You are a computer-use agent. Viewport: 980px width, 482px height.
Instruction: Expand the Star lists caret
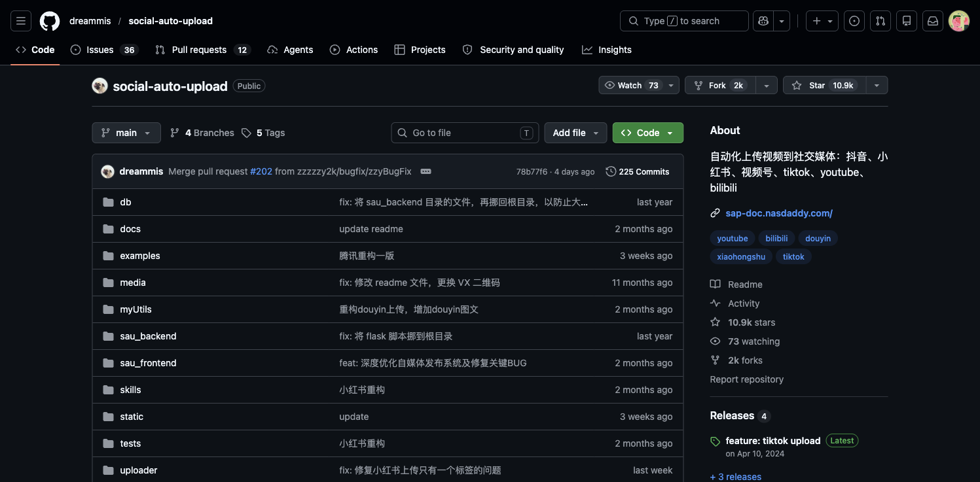click(x=877, y=85)
